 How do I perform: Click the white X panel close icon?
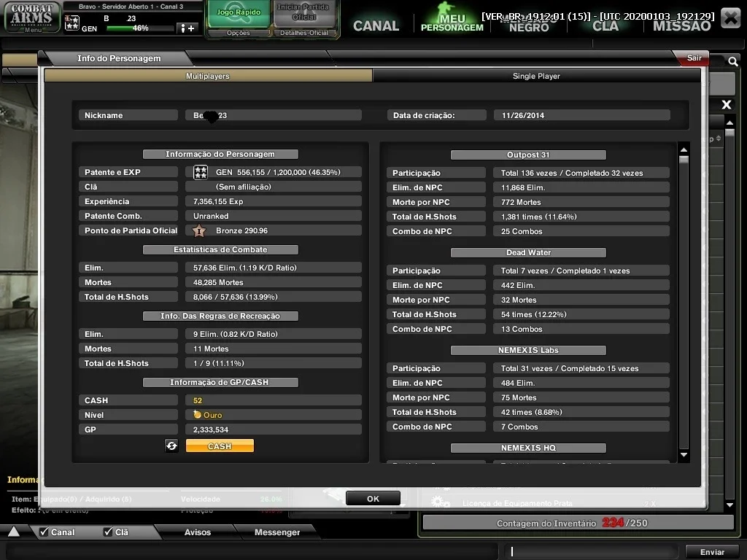click(726, 105)
